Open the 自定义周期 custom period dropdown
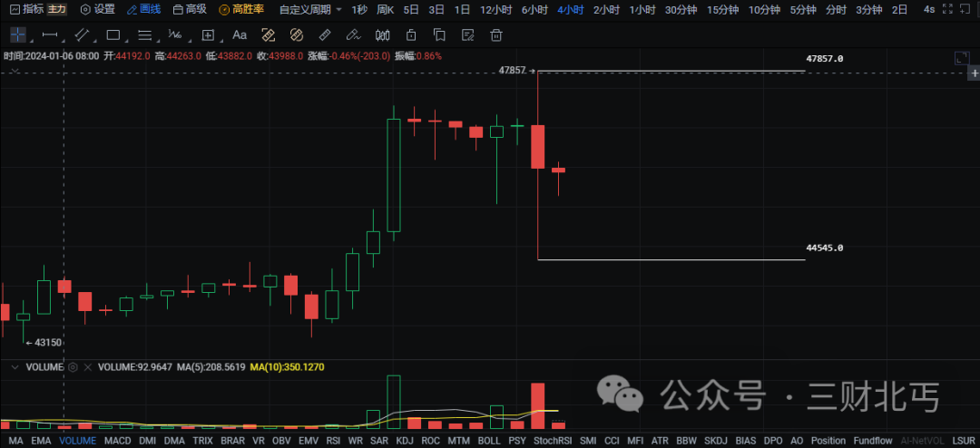Screen dimensions: 980x448 tap(310, 9)
